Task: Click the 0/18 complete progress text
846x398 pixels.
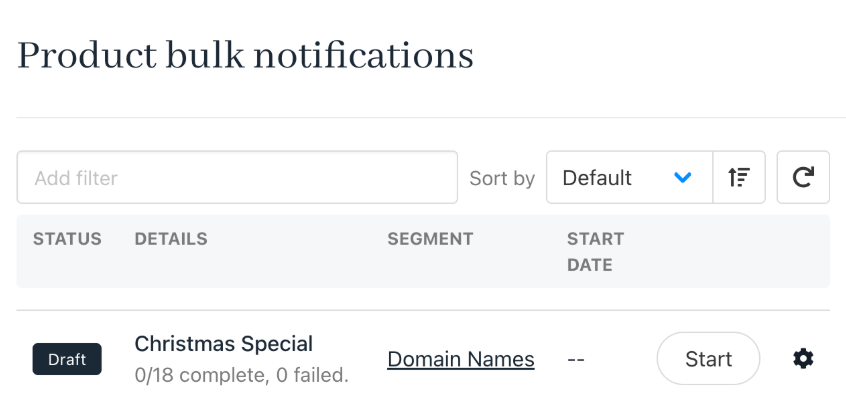Action: [241, 376]
